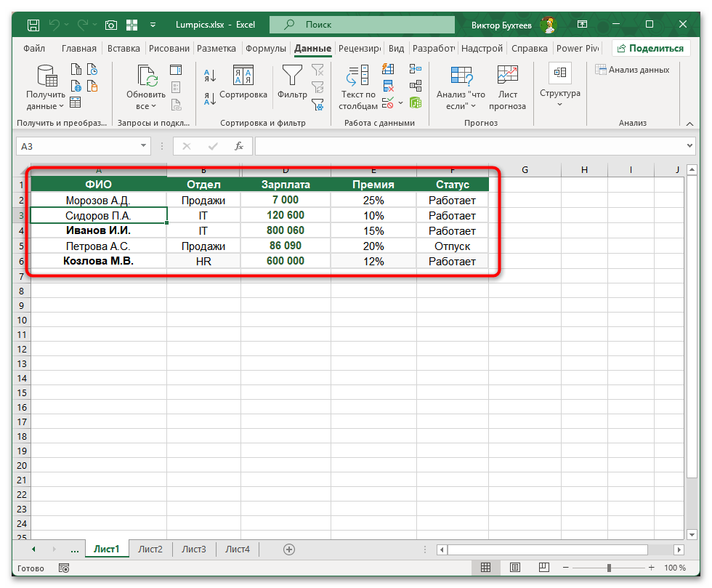
Task: Sort descending Я to A
Action: (x=210, y=99)
